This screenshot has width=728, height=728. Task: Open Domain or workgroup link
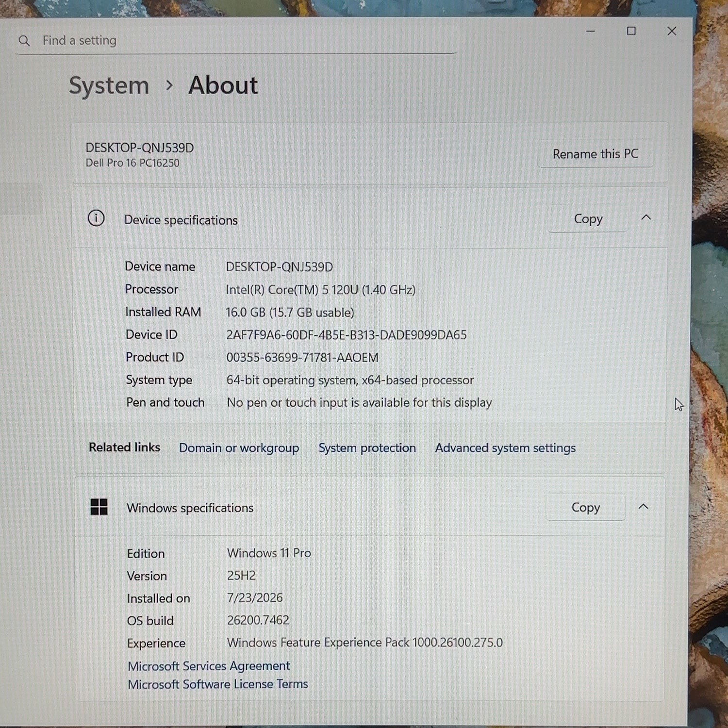tap(239, 448)
